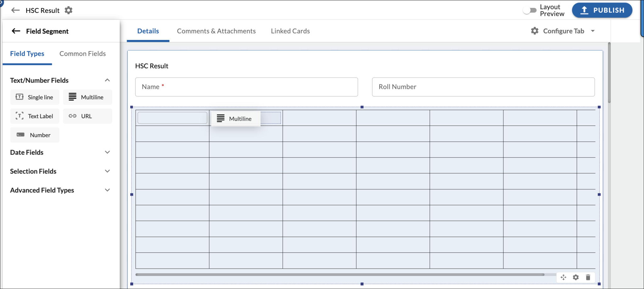The image size is (644, 289).
Task: Open the Configure Tab dropdown arrow
Action: click(x=593, y=31)
